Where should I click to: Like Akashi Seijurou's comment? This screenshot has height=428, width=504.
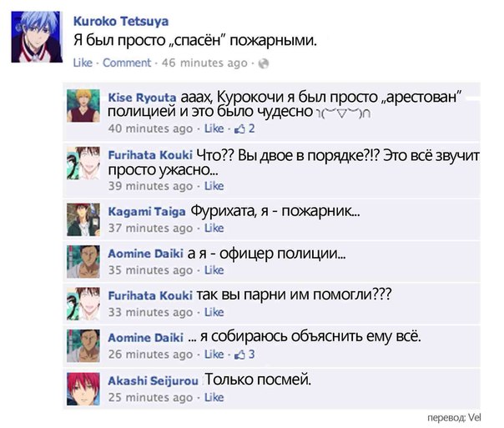(x=214, y=397)
